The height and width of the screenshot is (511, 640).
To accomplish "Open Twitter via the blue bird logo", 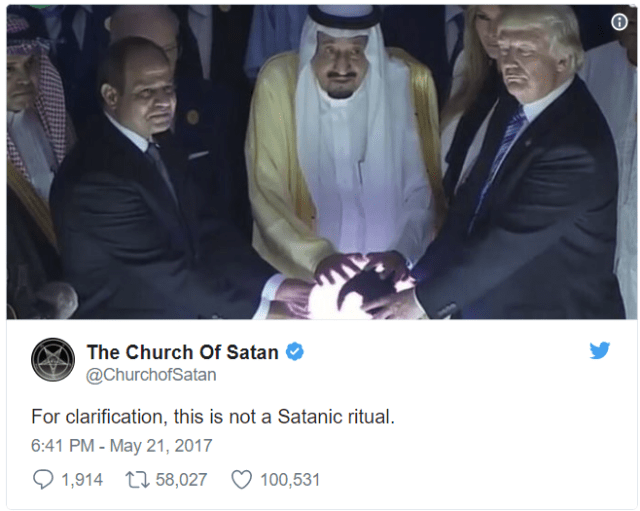I will pyautogui.click(x=600, y=351).
